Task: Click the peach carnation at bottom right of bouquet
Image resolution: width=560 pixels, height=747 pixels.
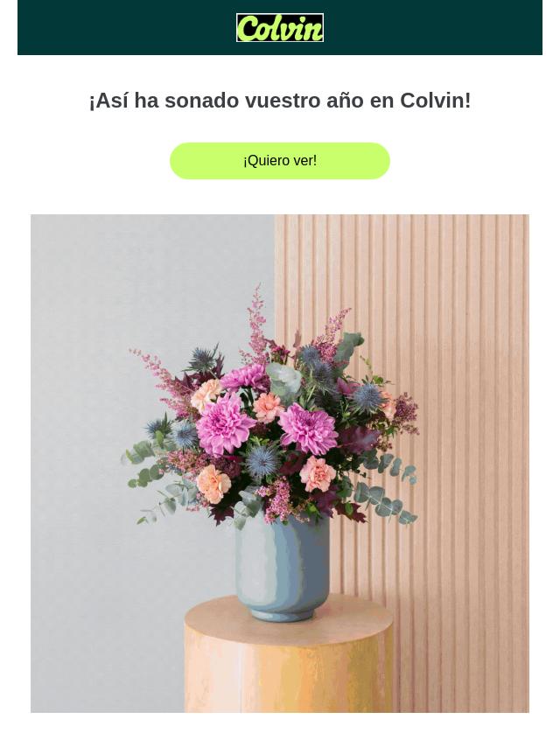Action: click(x=318, y=474)
